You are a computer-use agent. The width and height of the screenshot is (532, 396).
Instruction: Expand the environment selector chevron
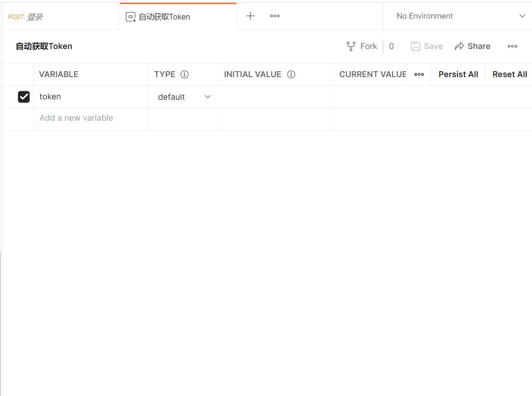point(522,15)
